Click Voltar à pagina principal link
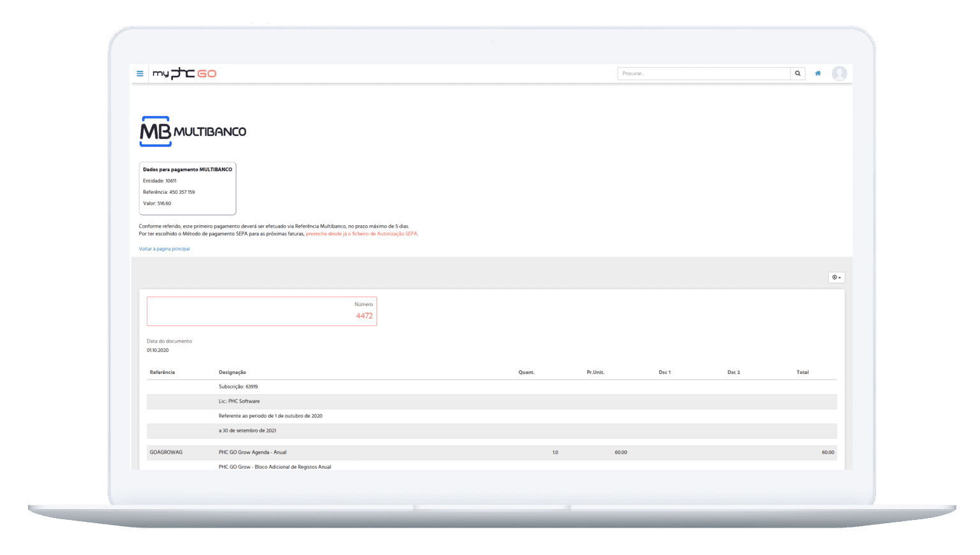980x555 pixels. [164, 249]
